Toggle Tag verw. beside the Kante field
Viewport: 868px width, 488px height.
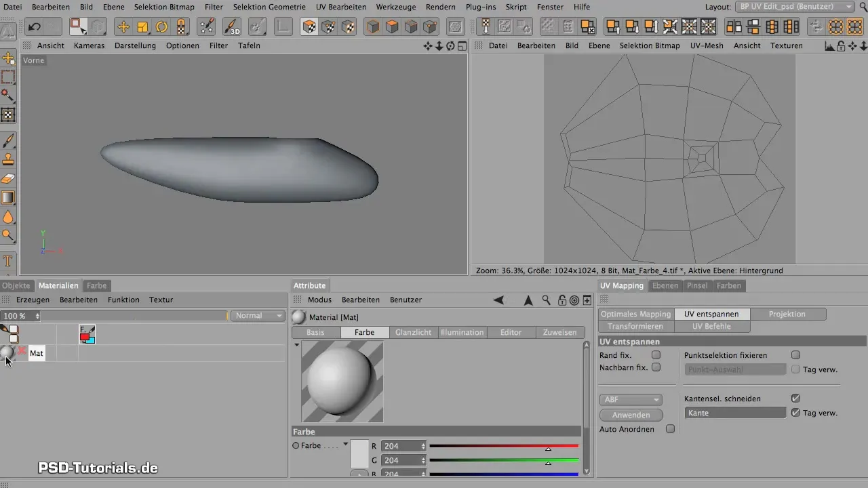pyautogui.click(x=796, y=413)
